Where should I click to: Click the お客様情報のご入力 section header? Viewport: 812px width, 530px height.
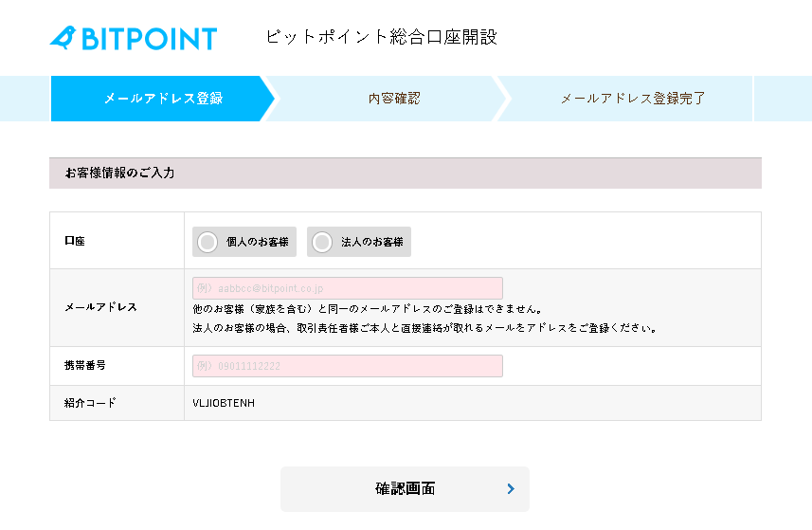[x=119, y=174]
